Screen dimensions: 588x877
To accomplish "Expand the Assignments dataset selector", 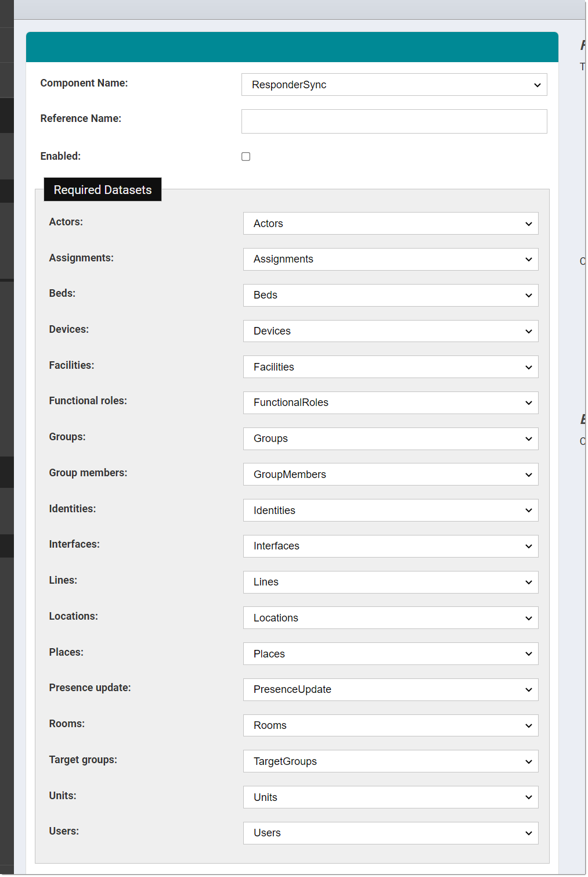I will point(390,260).
